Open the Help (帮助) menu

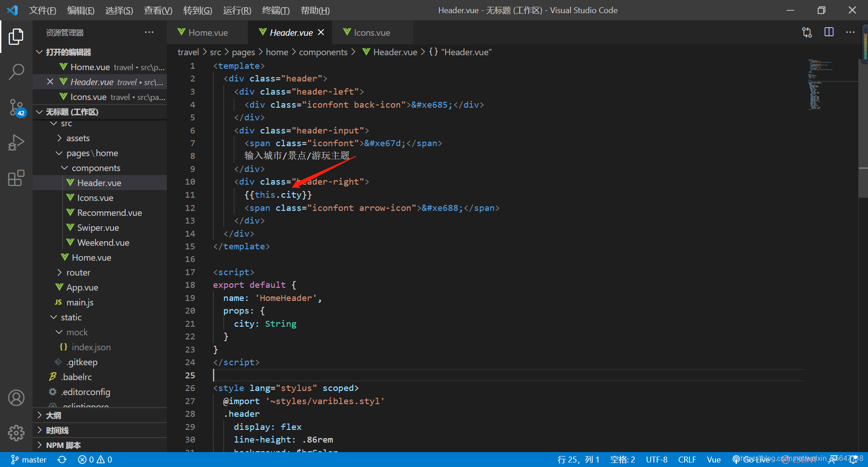(x=315, y=10)
